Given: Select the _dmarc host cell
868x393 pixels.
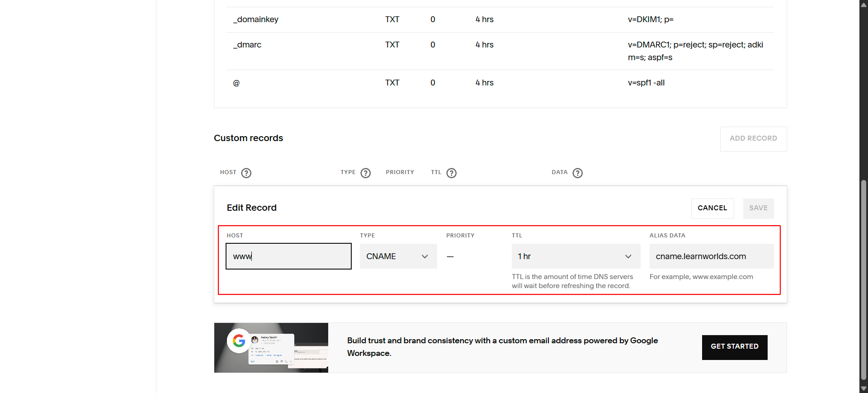Looking at the screenshot, I should [247, 45].
